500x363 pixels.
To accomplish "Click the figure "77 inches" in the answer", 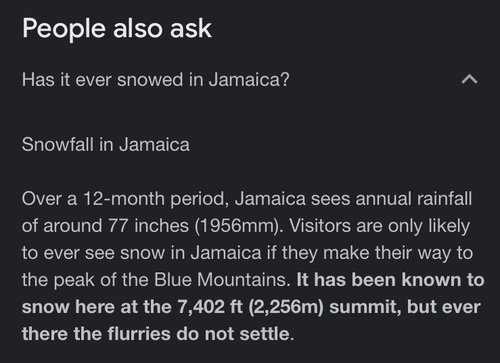I will point(148,226).
